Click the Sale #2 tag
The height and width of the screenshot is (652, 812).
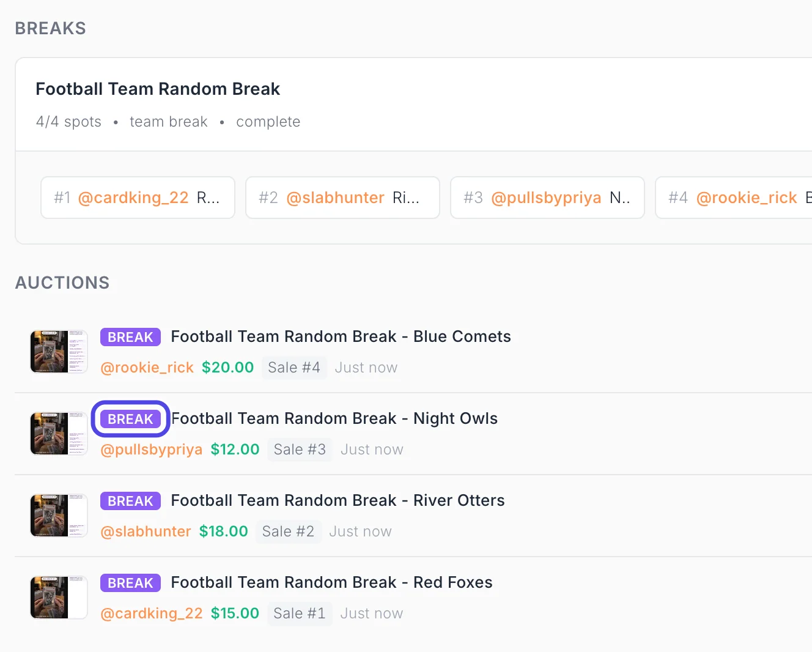click(x=288, y=532)
